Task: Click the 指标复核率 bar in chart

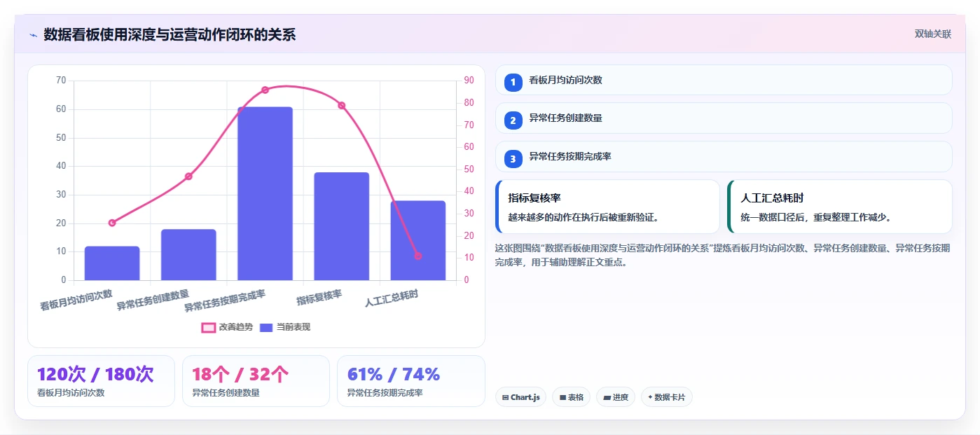Action: pyautogui.click(x=341, y=226)
